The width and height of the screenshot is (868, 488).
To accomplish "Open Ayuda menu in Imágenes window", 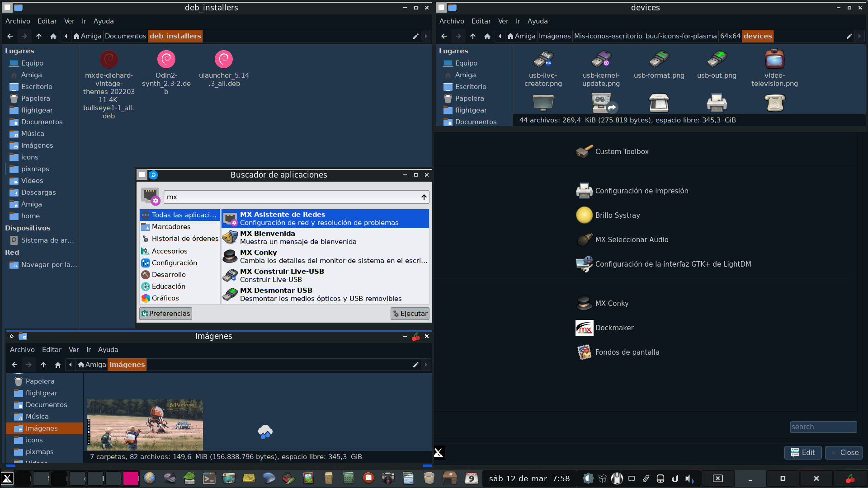I will point(108,350).
